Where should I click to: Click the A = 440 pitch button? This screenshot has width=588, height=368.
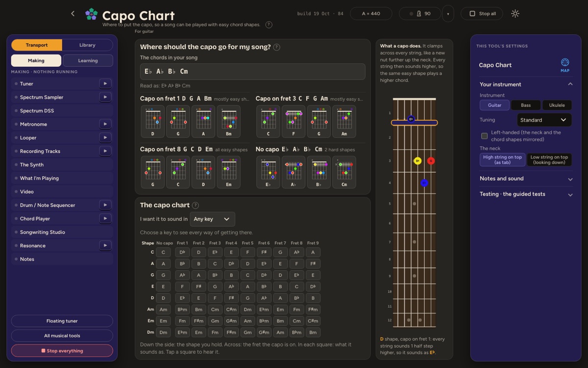click(x=371, y=14)
